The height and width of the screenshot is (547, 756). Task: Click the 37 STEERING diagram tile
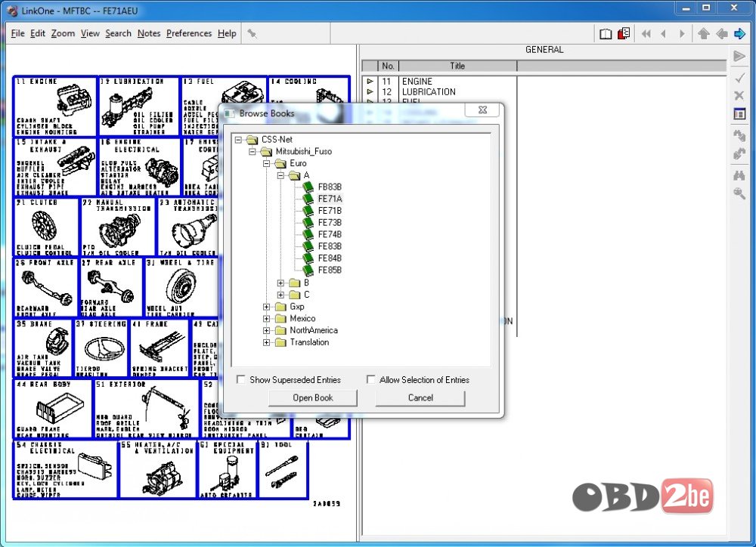click(101, 348)
